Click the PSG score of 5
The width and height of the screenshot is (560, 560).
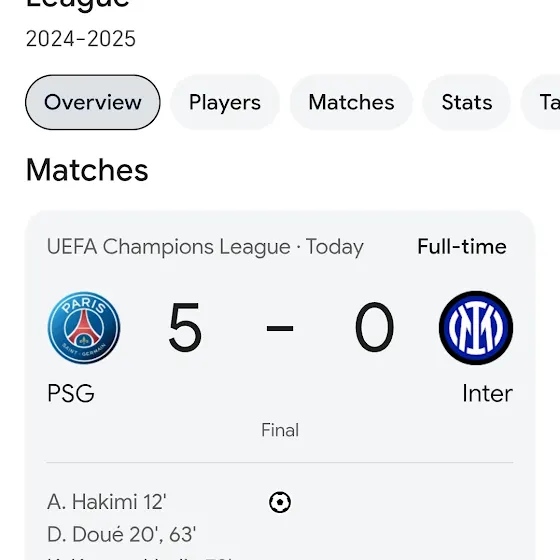click(x=185, y=327)
